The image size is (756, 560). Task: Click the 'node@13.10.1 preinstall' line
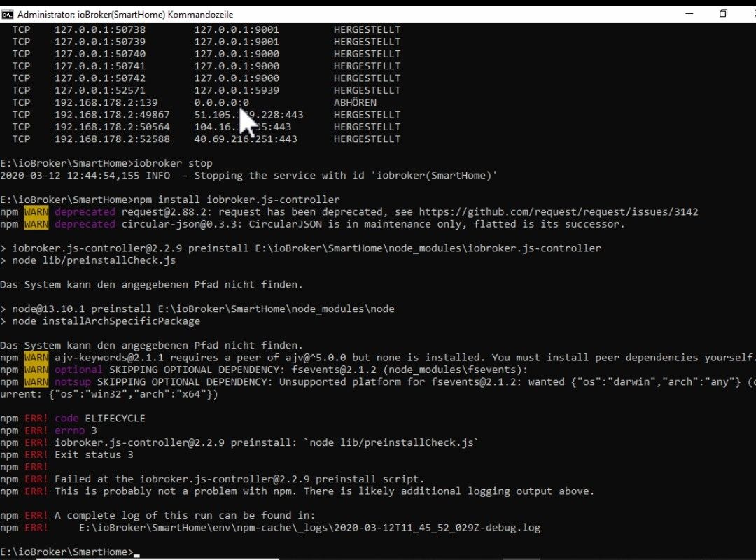pos(197,309)
